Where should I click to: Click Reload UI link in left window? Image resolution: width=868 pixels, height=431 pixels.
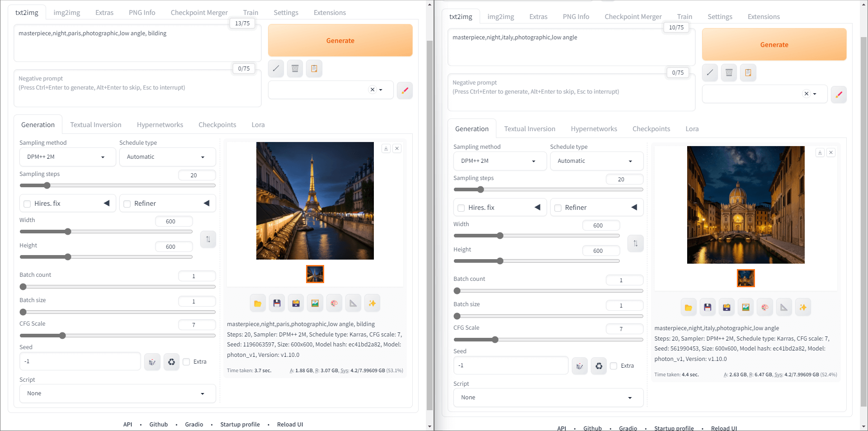point(290,425)
